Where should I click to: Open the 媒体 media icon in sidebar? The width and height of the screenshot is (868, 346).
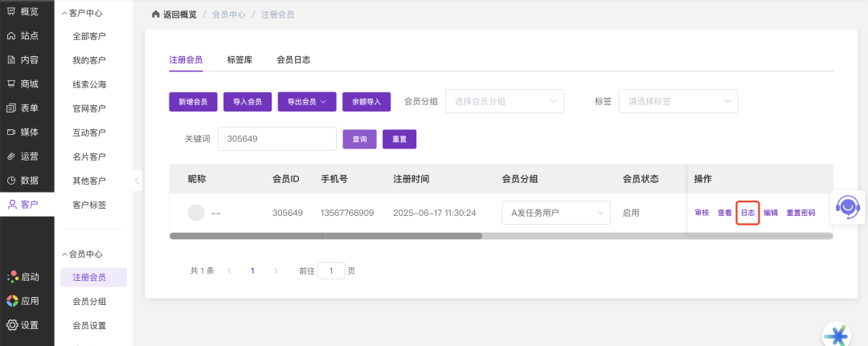coord(11,132)
